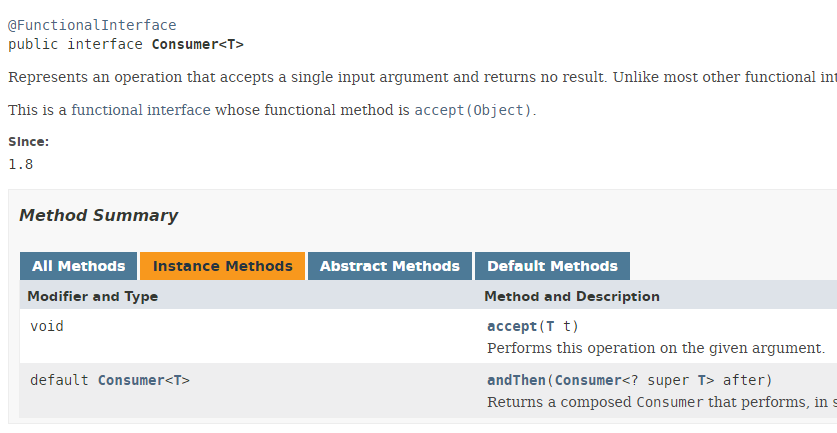Click the 'Modifier and Type' column header
This screenshot has height=433, width=837.
click(92, 296)
